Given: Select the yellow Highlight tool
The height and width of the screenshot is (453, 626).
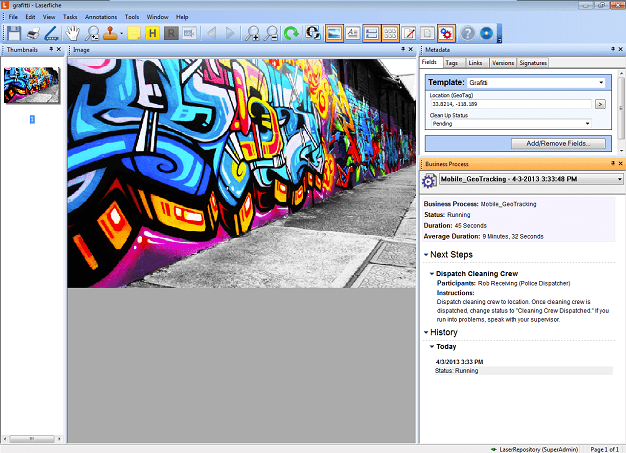Looking at the screenshot, I should point(153,33).
